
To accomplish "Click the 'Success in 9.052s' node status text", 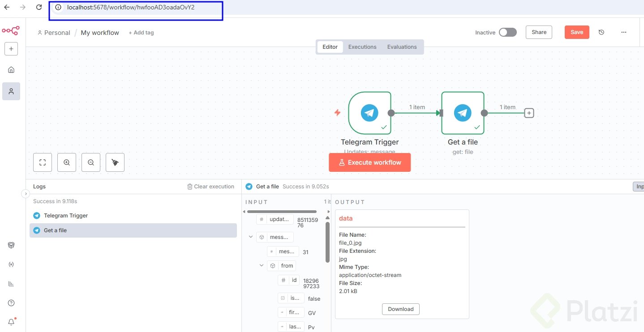I will (x=306, y=187).
